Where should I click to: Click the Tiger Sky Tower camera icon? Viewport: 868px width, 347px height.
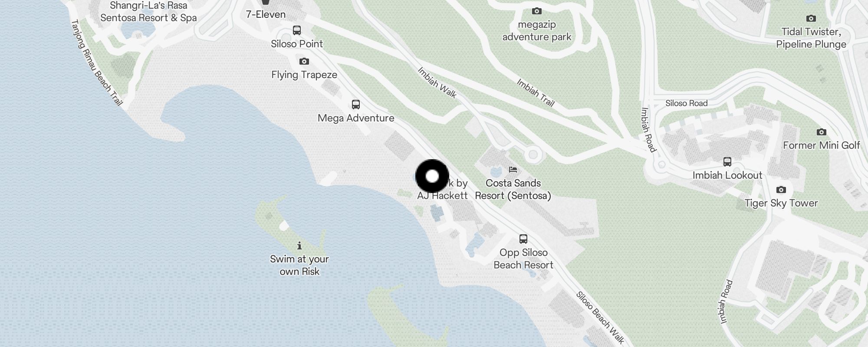click(x=781, y=190)
